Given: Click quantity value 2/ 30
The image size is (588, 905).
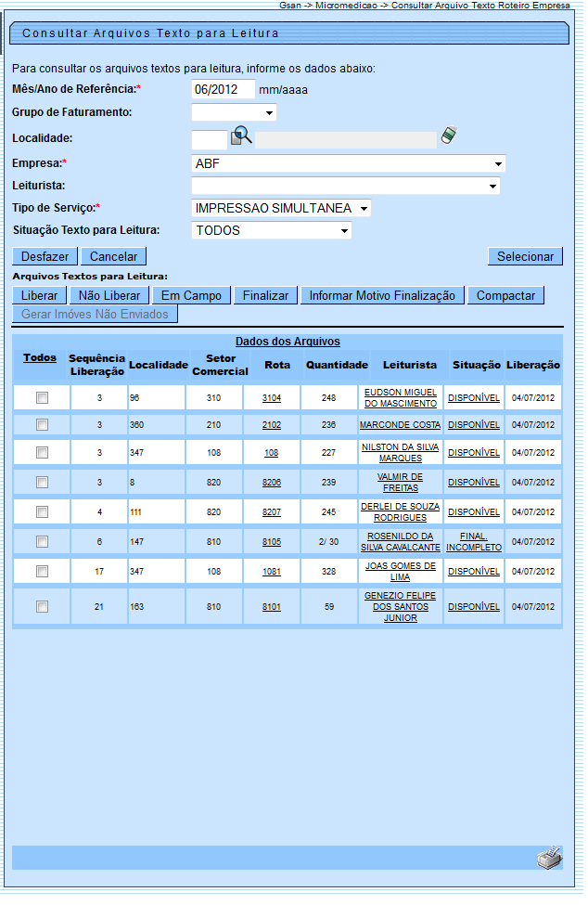Looking at the screenshot, I should coord(328,542).
